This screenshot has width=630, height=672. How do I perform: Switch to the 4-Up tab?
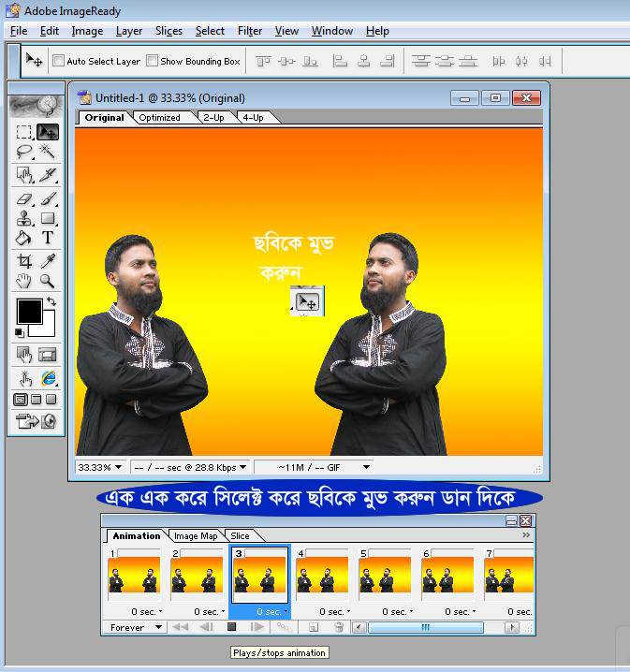click(253, 117)
